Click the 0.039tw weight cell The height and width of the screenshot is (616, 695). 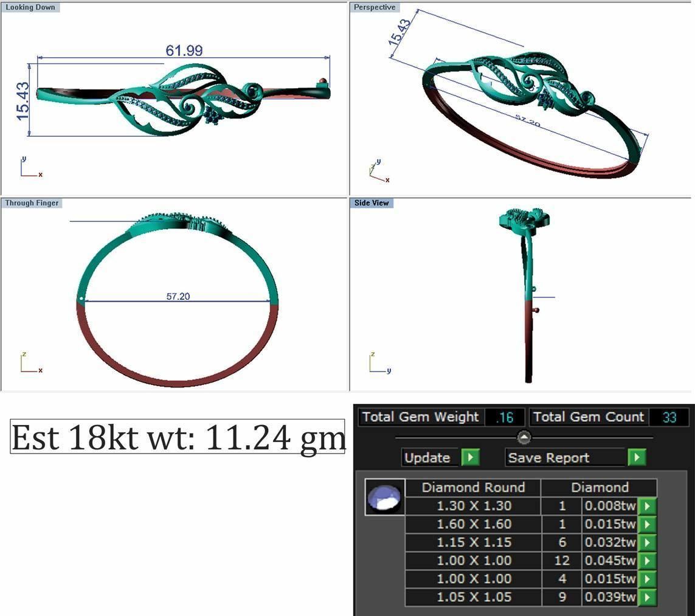(x=610, y=597)
